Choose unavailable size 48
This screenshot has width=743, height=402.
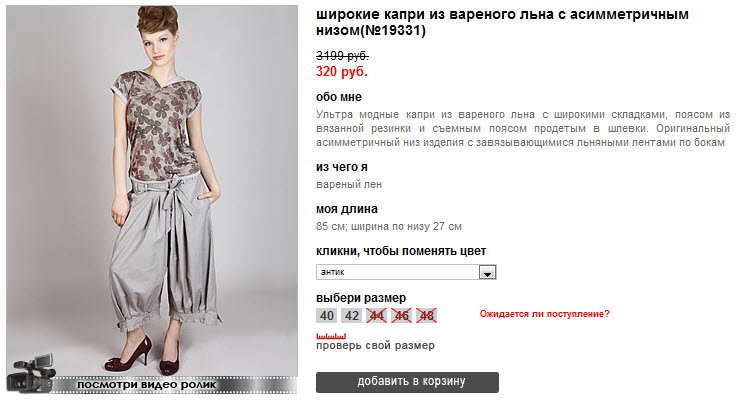click(x=426, y=316)
